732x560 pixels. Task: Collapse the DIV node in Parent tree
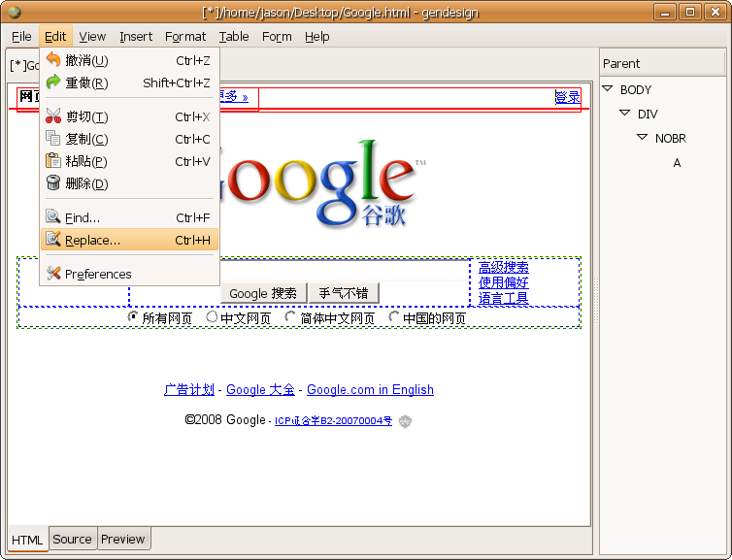pyautogui.click(x=625, y=113)
